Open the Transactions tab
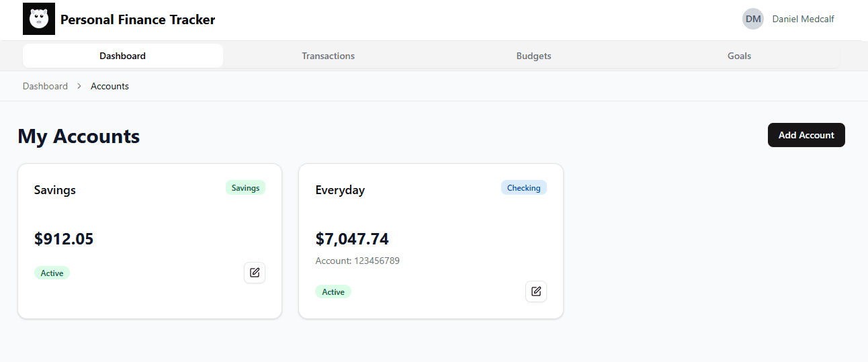868x362 pixels. tap(328, 56)
